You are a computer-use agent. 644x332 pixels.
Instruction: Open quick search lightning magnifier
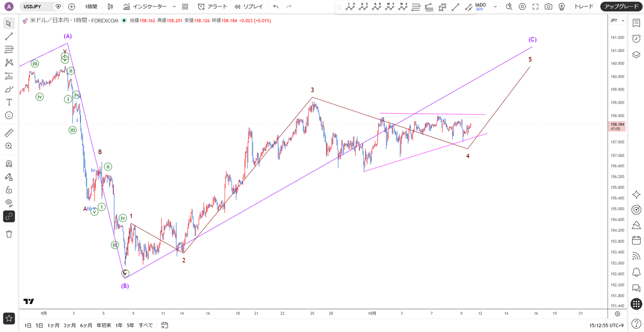[509, 6]
